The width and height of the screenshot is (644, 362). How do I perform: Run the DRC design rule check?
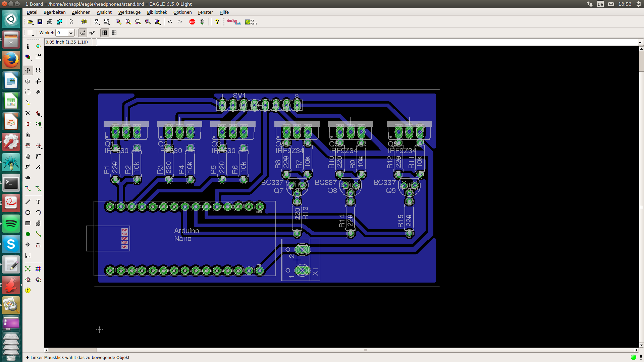(x=38, y=280)
